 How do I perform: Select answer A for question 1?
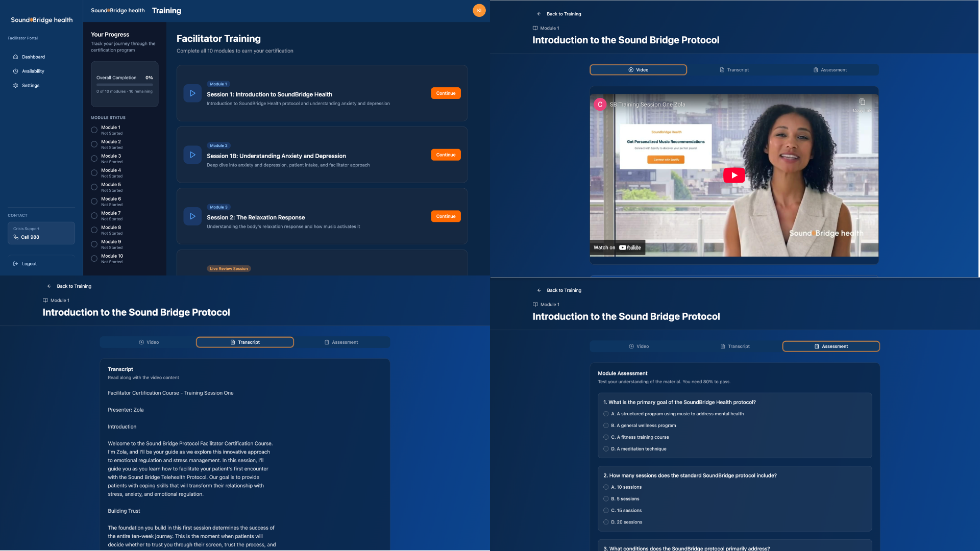[x=606, y=414]
